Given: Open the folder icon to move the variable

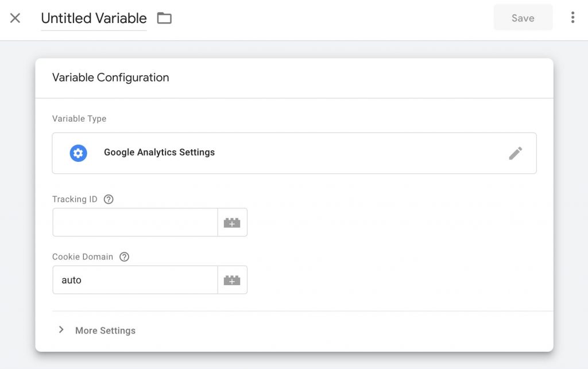Looking at the screenshot, I should tap(164, 18).
